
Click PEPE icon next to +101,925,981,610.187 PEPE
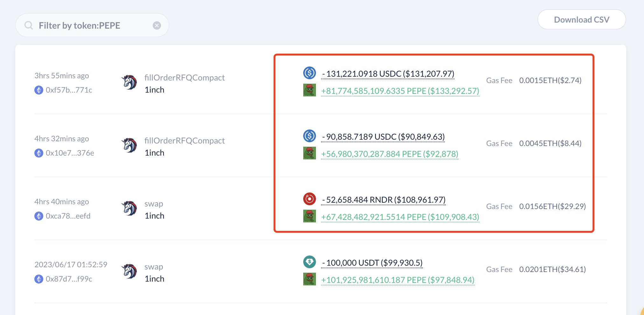(x=310, y=279)
